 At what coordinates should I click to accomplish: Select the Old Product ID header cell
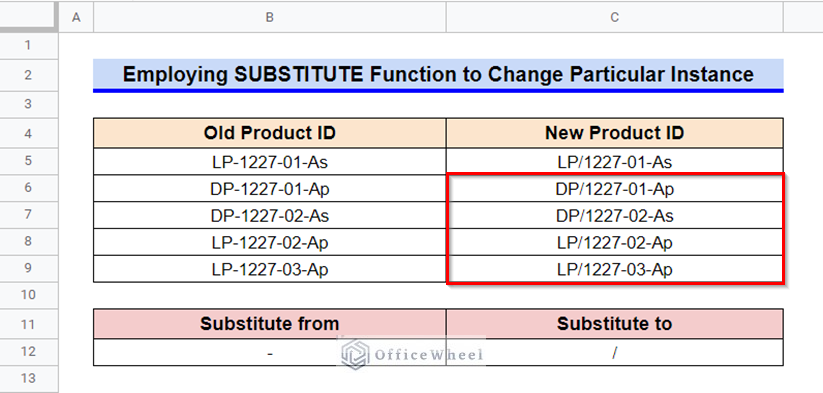coord(270,133)
